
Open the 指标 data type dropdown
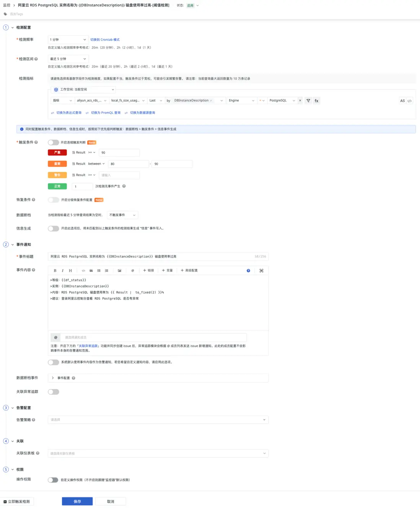point(62,101)
